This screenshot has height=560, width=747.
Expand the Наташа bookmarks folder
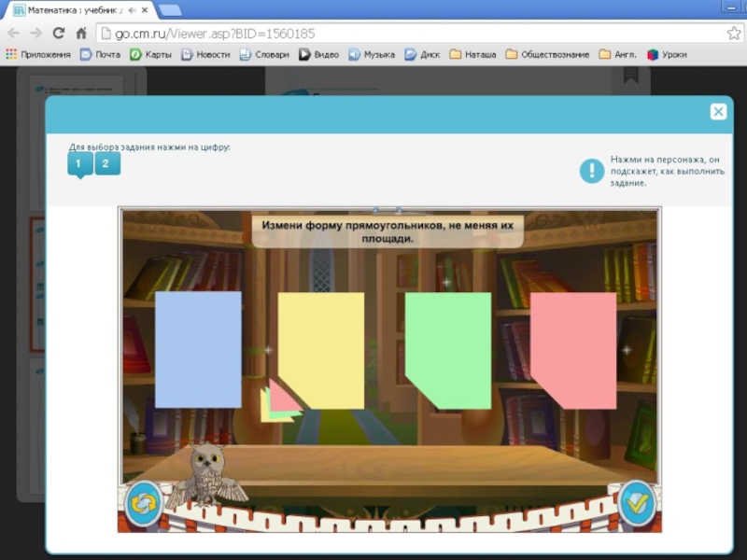click(472, 54)
